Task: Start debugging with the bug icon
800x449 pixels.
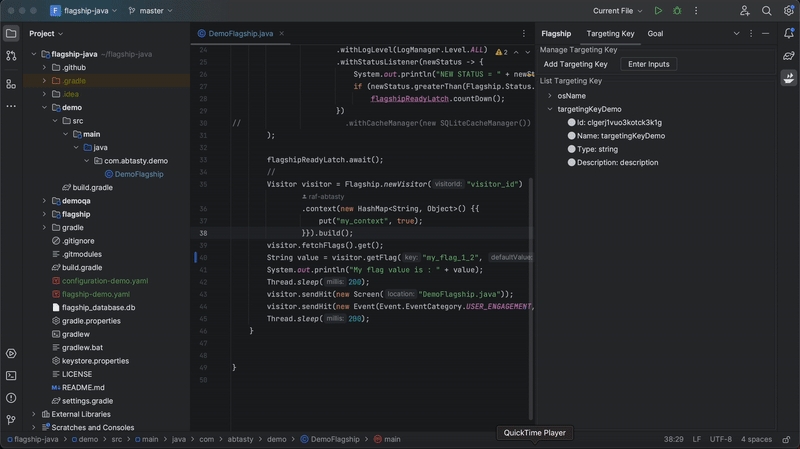Action: click(x=677, y=11)
